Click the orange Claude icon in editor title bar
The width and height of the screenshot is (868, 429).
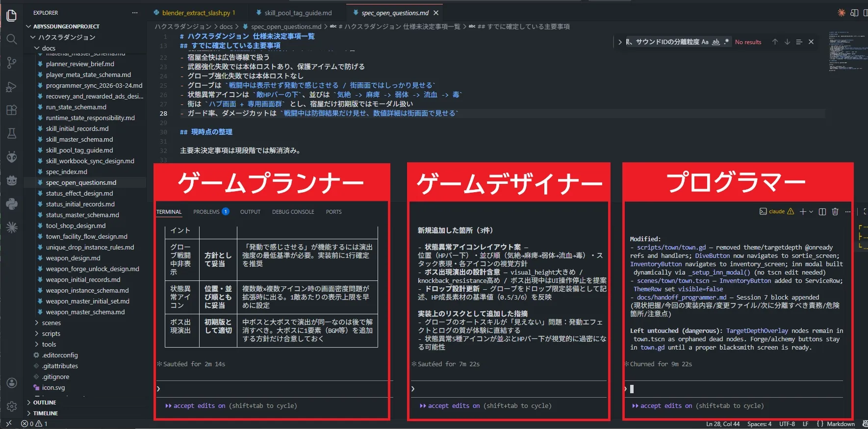[x=842, y=13]
